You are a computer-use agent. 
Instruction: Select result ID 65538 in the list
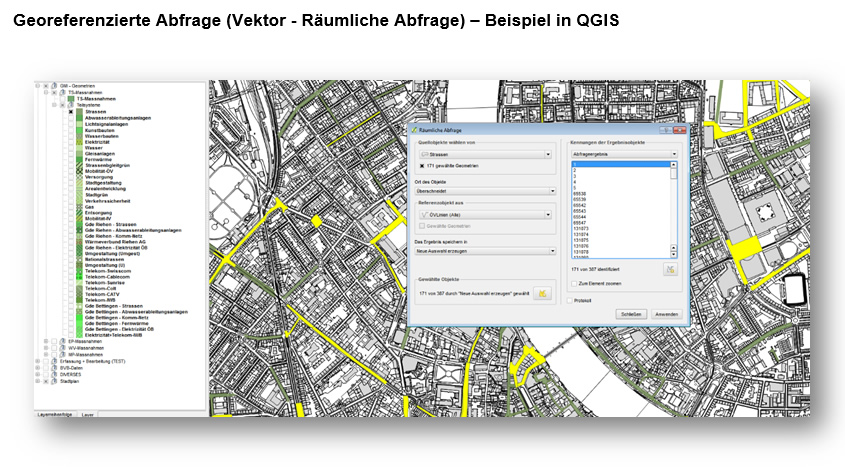[x=579, y=193]
